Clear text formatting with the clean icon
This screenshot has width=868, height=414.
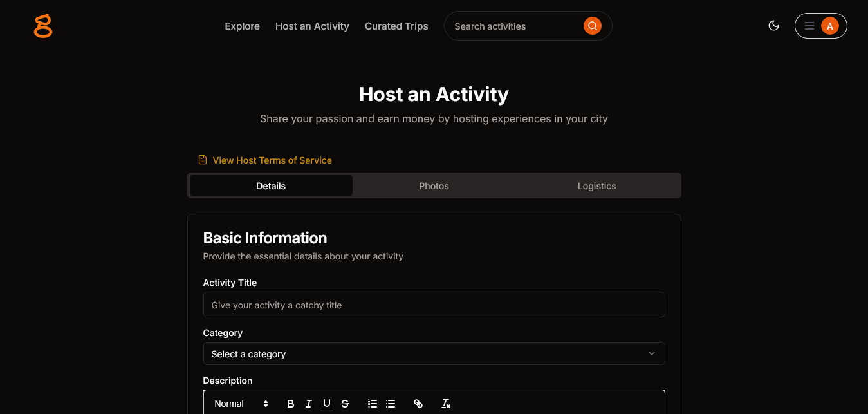click(445, 403)
